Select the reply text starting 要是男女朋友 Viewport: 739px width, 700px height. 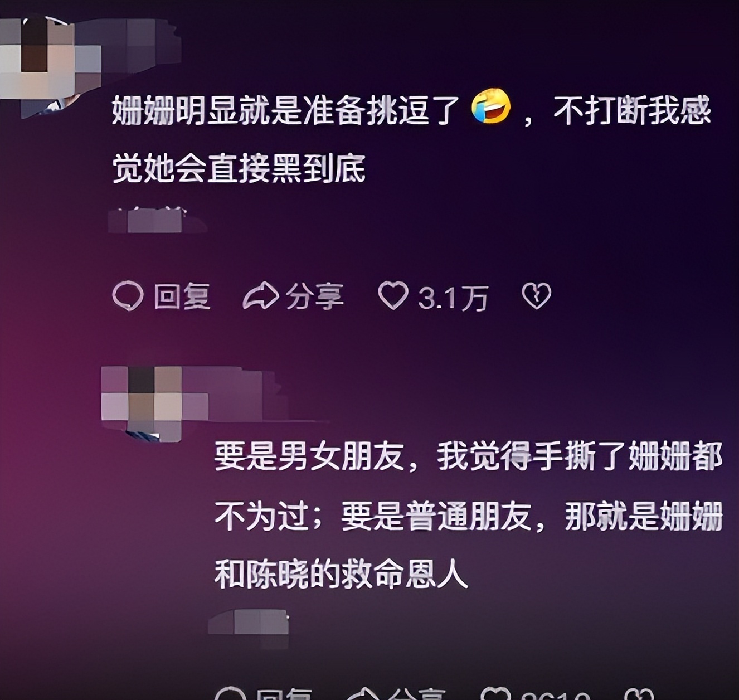click(468, 515)
